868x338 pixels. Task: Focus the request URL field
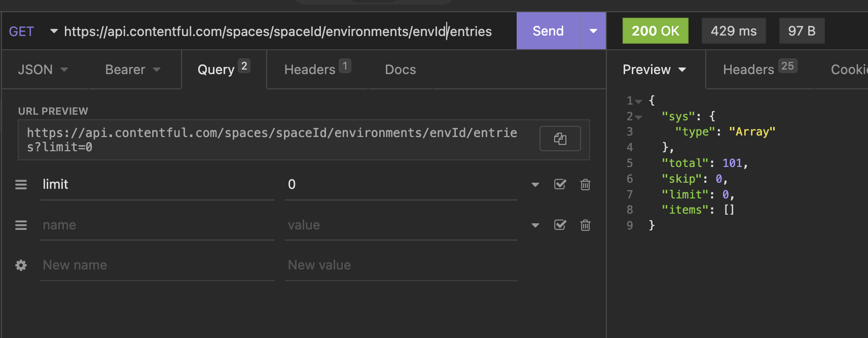[286, 31]
